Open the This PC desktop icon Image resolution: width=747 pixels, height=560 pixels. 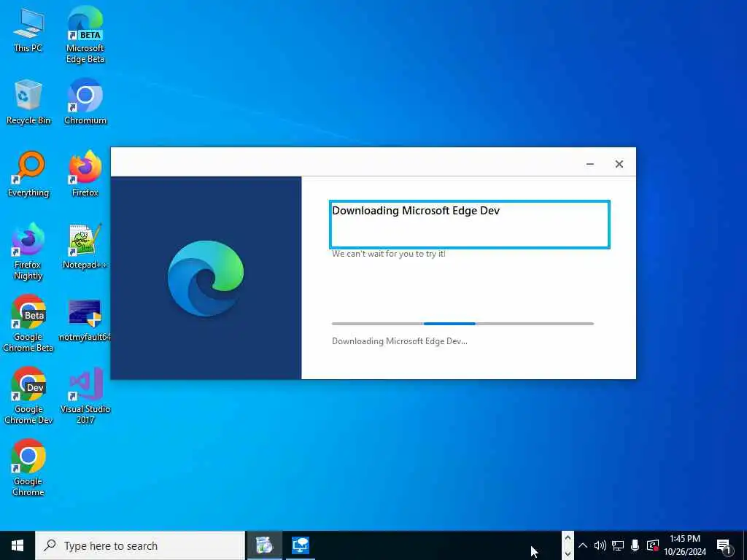[28, 30]
